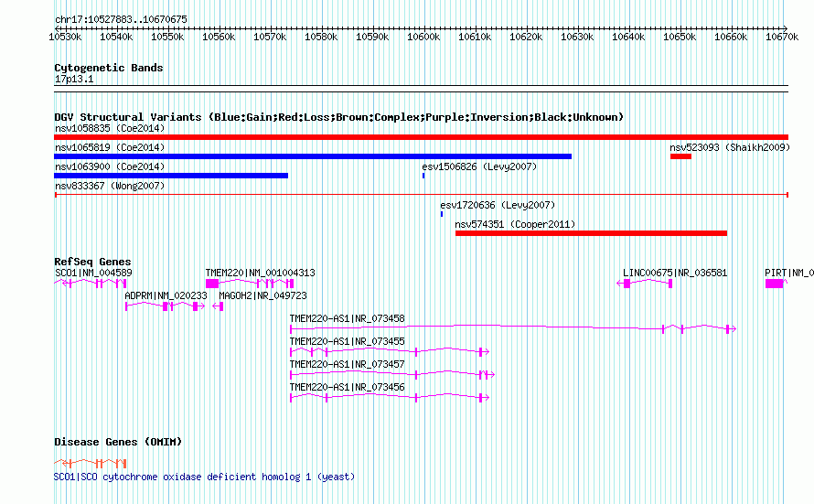Viewport: 814px width, 504px height.
Task: Click the TMEM220-AS1|NR_073455 label
Action: click(x=347, y=341)
